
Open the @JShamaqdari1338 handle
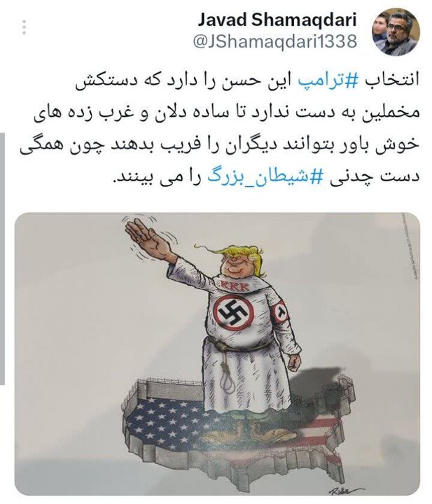(x=275, y=41)
